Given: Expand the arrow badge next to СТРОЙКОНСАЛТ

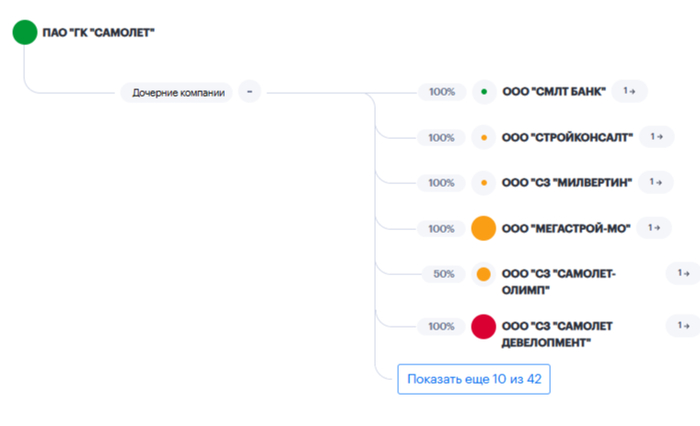Looking at the screenshot, I should click(655, 136).
